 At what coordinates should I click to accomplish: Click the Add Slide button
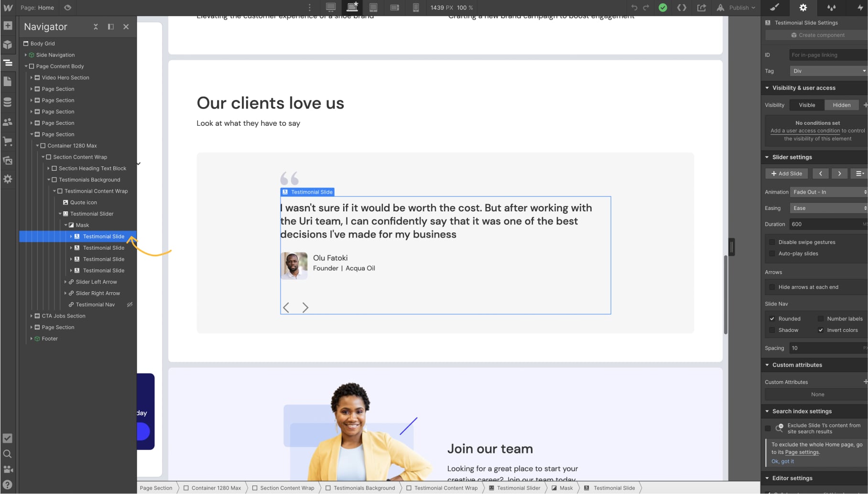tap(787, 174)
